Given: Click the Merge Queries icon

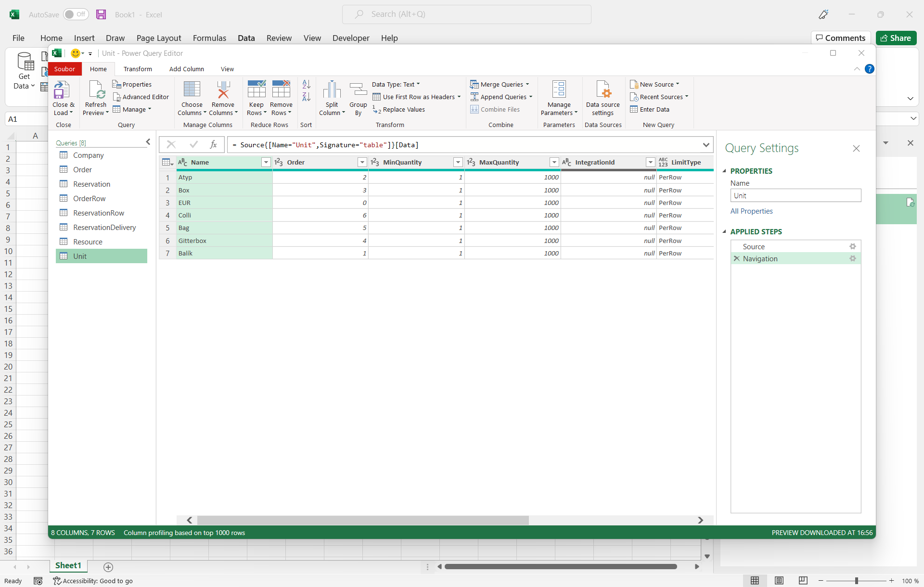Looking at the screenshot, I should [x=475, y=84].
